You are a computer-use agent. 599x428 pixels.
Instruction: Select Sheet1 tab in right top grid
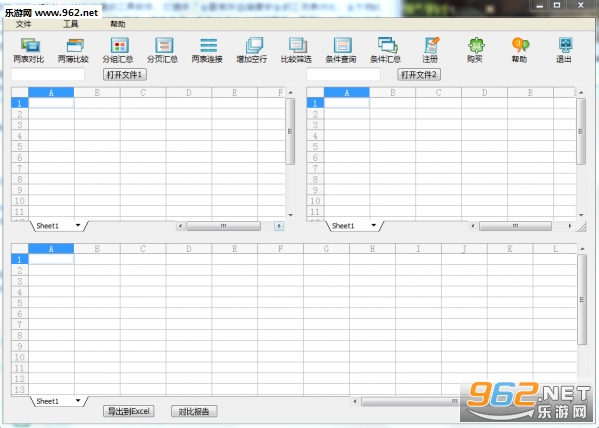pyautogui.click(x=343, y=226)
